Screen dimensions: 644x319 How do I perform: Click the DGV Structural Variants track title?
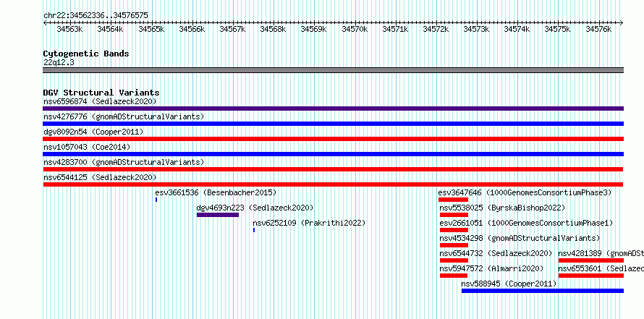click(101, 93)
